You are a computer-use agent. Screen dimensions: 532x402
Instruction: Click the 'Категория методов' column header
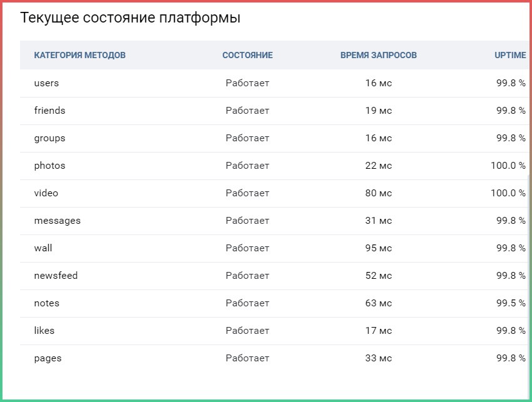point(79,55)
